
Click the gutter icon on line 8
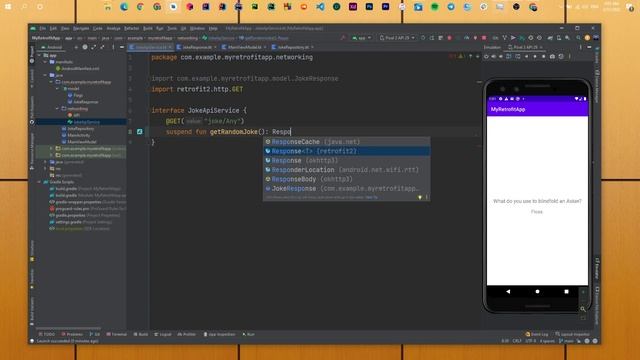click(140, 131)
